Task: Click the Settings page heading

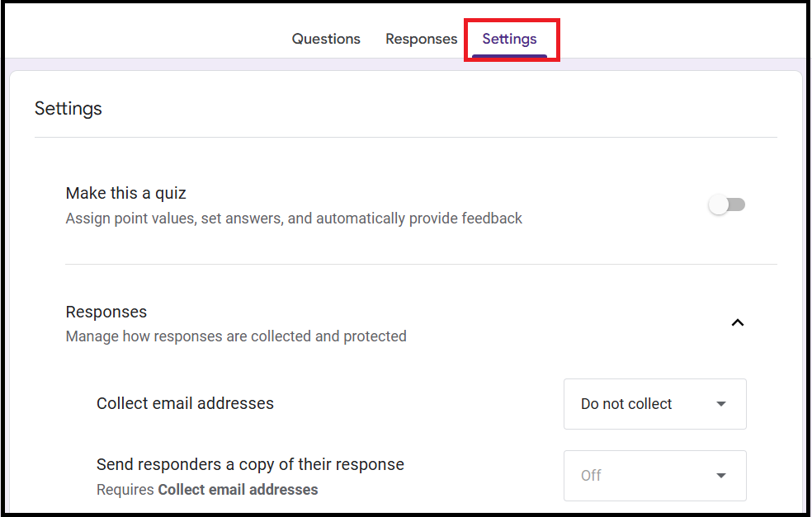Action: (x=68, y=109)
